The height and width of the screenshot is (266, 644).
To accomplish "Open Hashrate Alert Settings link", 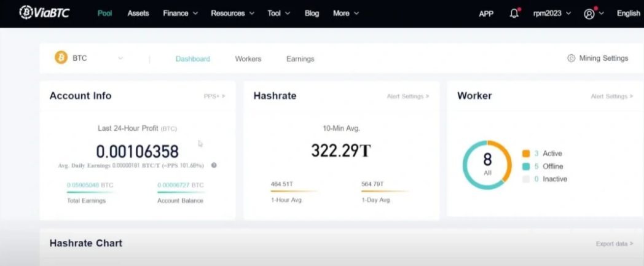I will tap(407, 96).
